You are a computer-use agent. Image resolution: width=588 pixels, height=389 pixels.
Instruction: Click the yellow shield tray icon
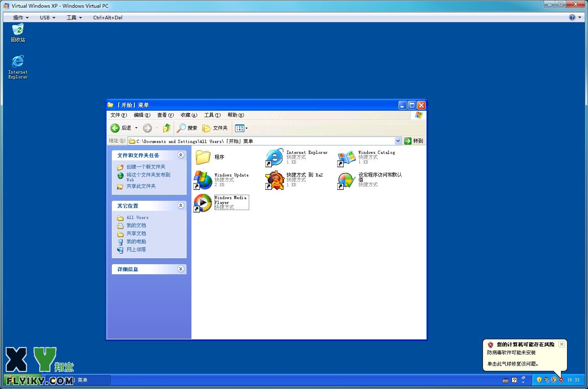[x=539, y=380]
